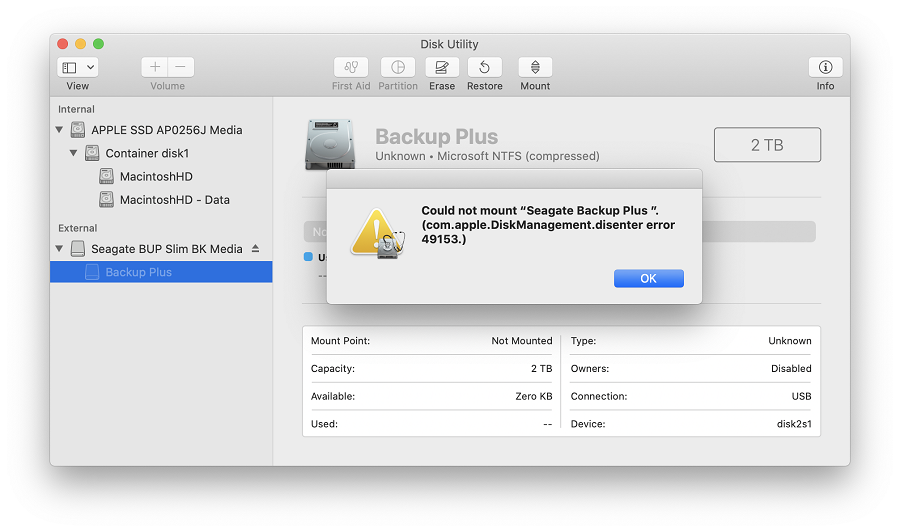Close the Disk Utility window

tap(63, 44)
